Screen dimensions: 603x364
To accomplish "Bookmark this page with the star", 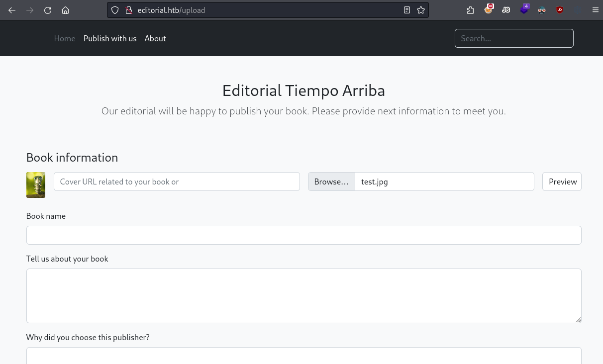I will tap(421, 10).
